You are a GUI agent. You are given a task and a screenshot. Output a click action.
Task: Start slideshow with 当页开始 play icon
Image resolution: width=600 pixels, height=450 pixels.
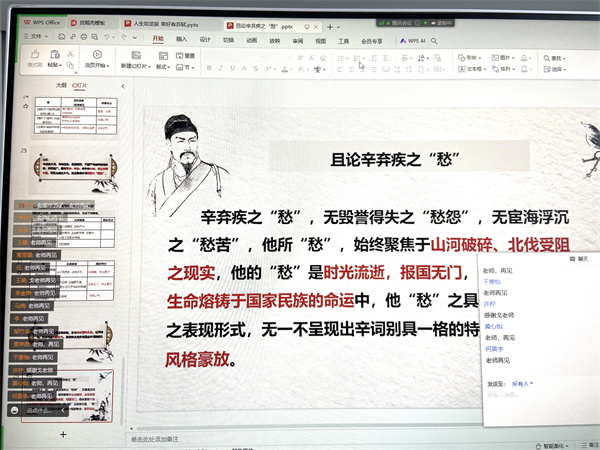point(97,55)
